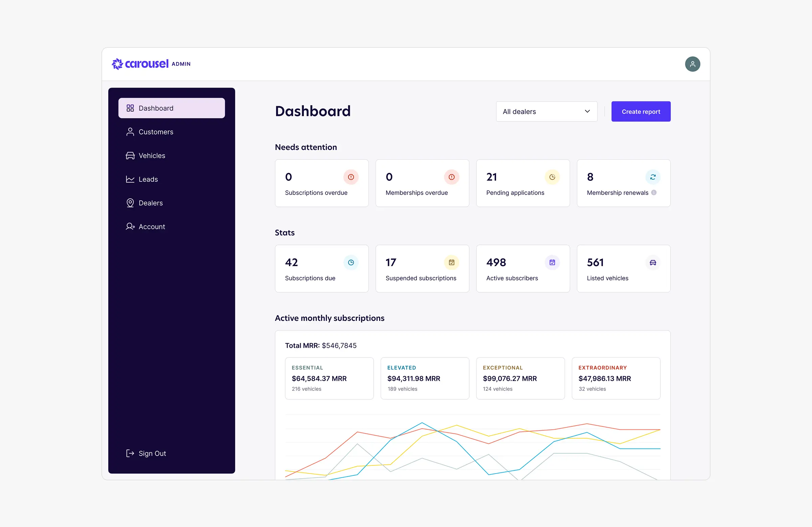812x527 pixels.
Task: Click the Memberships overdue alert icon
Action: [x=451, y=177]
